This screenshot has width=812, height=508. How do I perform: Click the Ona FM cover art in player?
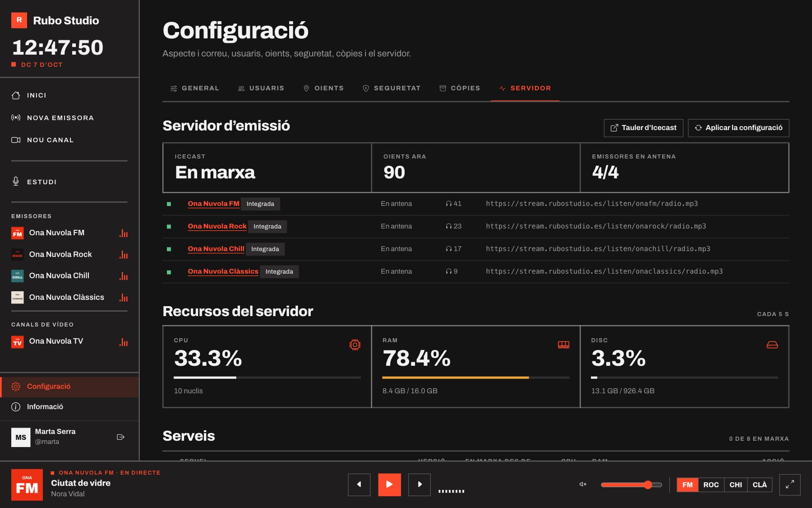click(x=27, y=485)
